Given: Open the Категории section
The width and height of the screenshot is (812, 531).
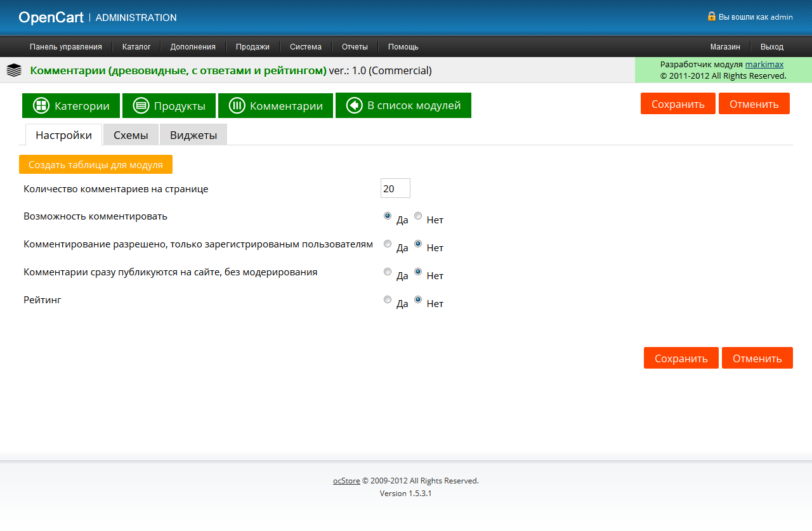Looking at the screenshot, I should click(71, 106).
